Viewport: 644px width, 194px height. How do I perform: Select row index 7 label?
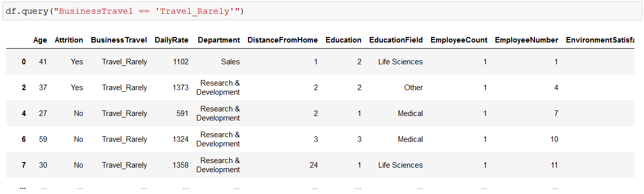pyautogui.click(x=24, y=165)
